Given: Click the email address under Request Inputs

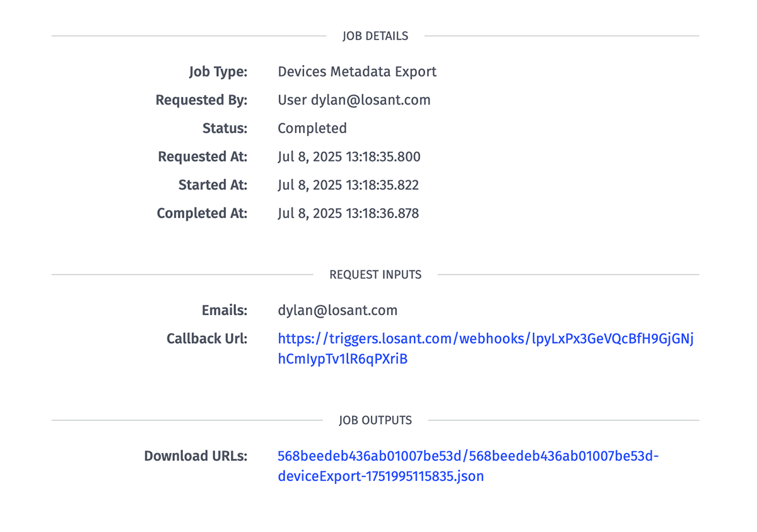Looking at the screenshot, I should [337, 311].
